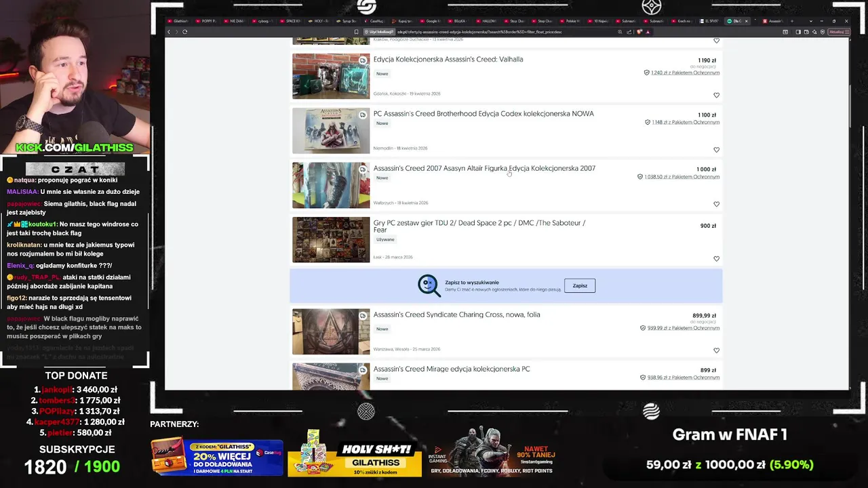Click the browser forward arrow
The width and height of the screenshot is (868, 488).
click(177, 32)
